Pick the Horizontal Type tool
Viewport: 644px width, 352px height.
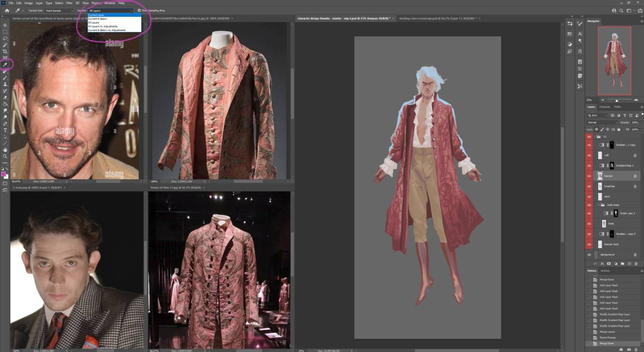pyautogui.click(x=5, y=130)
